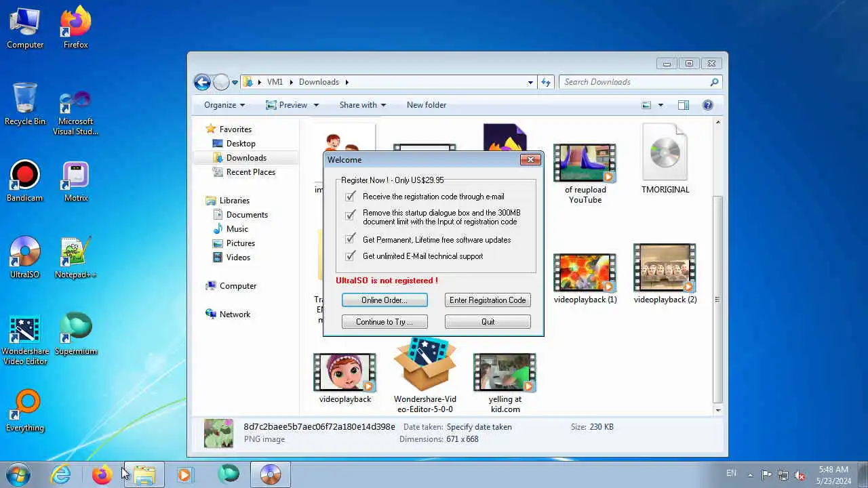Expand the change view options arrow

point(660,105)
